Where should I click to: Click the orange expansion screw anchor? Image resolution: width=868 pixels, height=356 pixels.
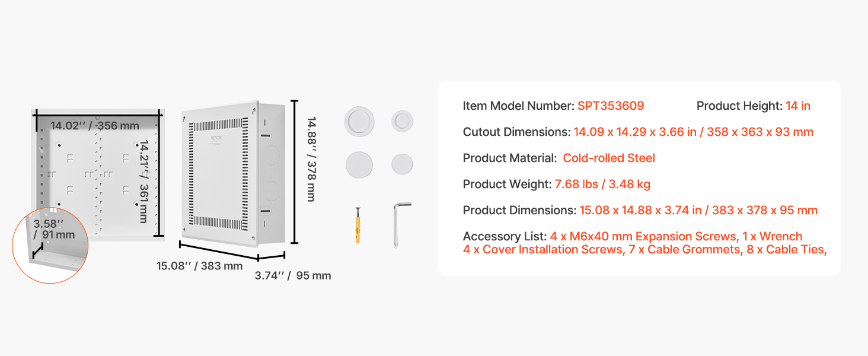[358, 225]
